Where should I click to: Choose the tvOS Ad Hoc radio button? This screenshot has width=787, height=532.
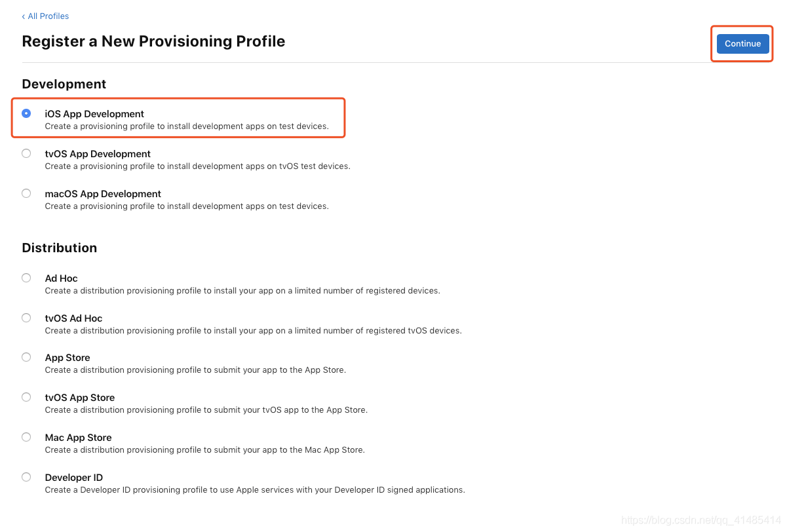pos(26,318)
